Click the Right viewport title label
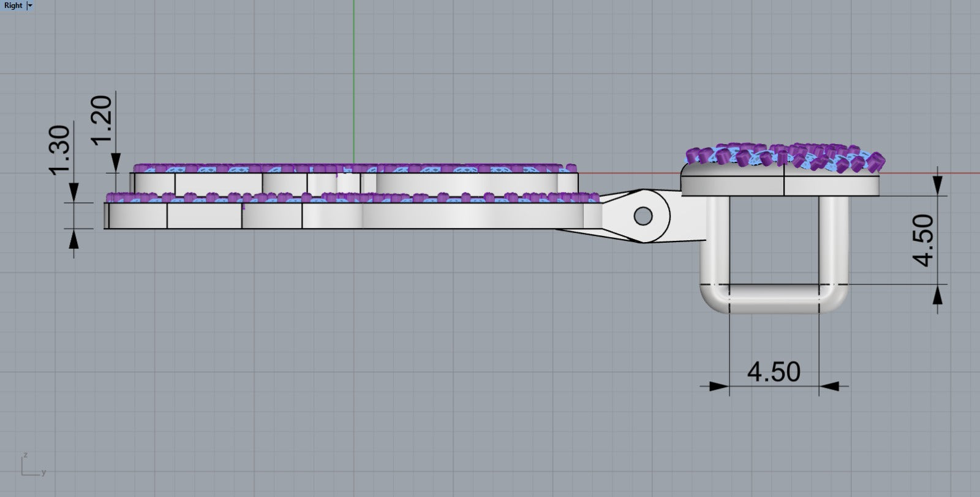This screenshot has width=980, height=497. 13,6
